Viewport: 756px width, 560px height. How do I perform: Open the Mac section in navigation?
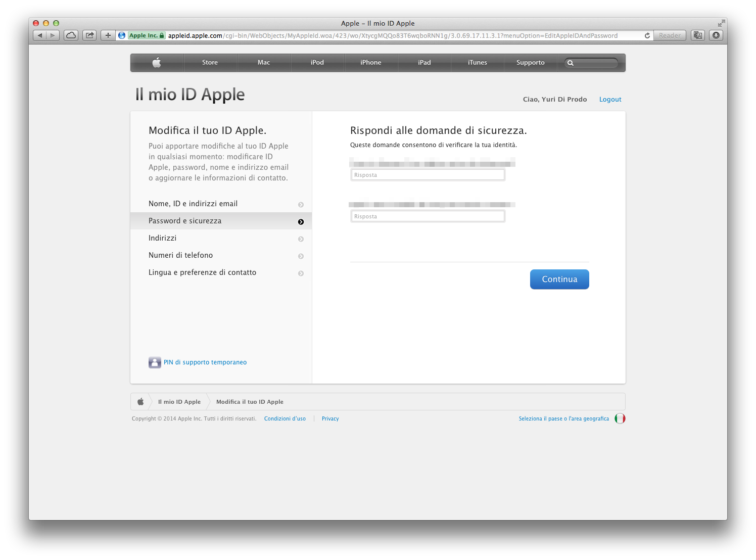tap(264, 63)
